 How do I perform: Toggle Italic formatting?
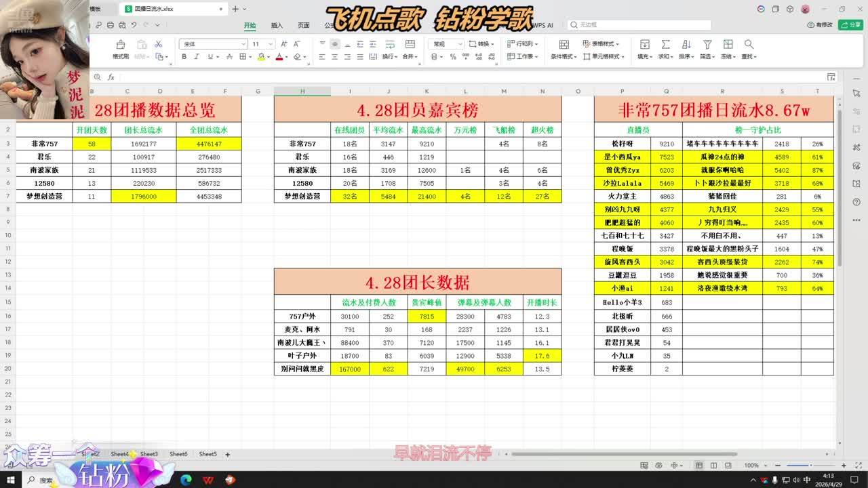[x=196, y=57]
